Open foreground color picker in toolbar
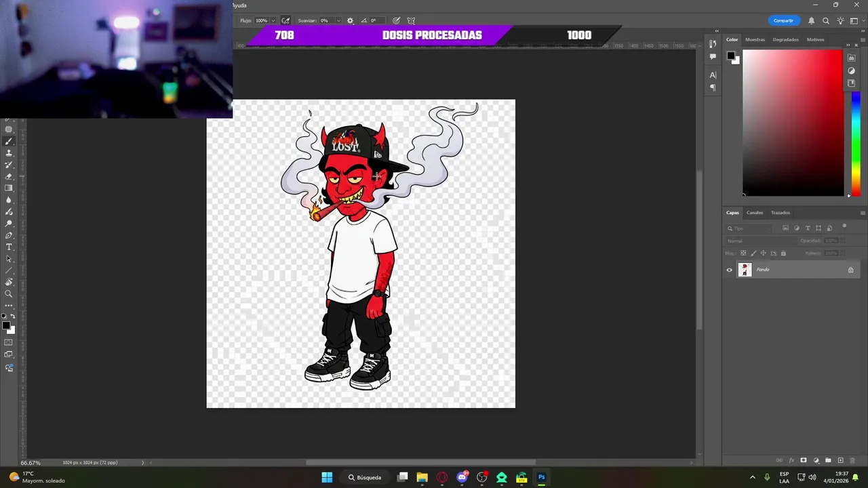 (x=5, y=326)
